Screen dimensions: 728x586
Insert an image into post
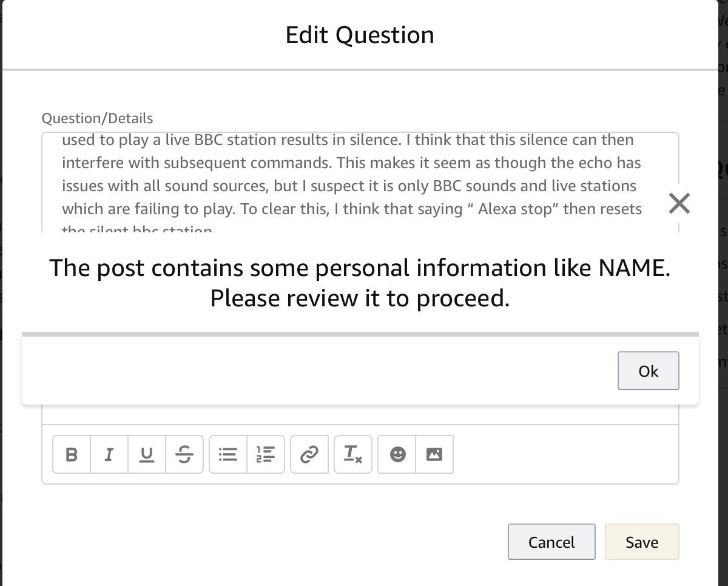434,454
